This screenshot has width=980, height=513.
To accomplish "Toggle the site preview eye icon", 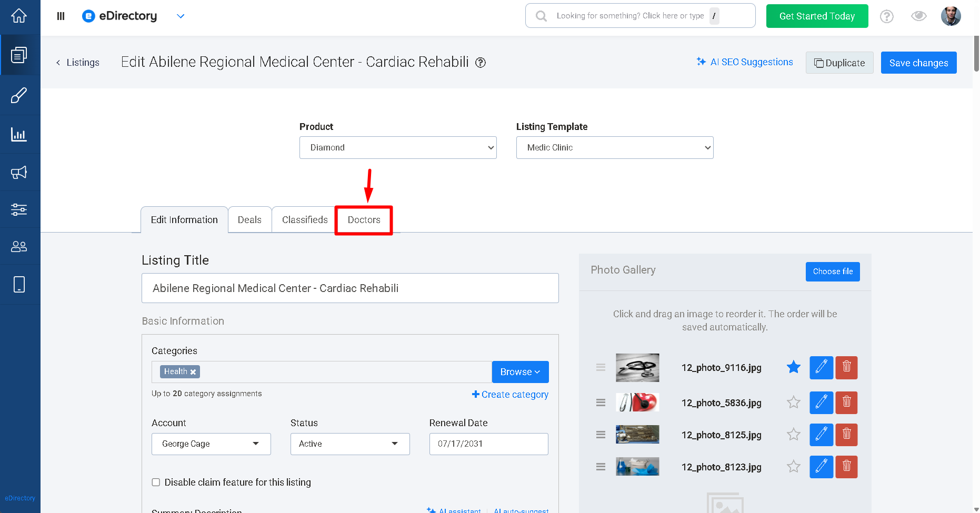I will 919,16.
